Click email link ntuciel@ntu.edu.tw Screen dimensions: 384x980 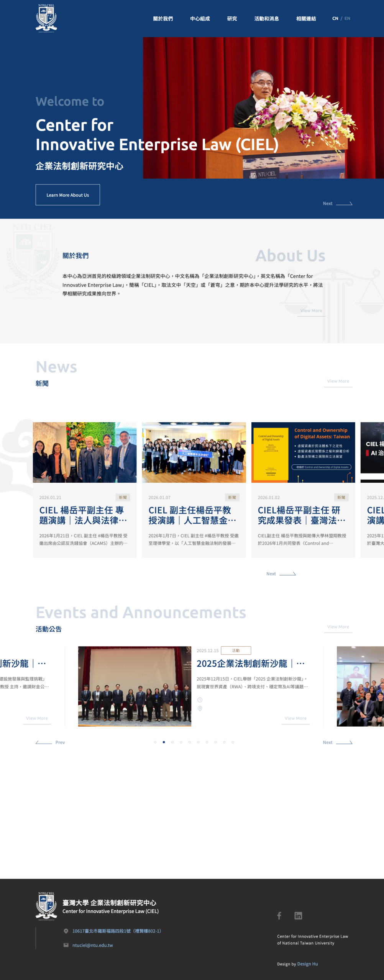[93, 945]
